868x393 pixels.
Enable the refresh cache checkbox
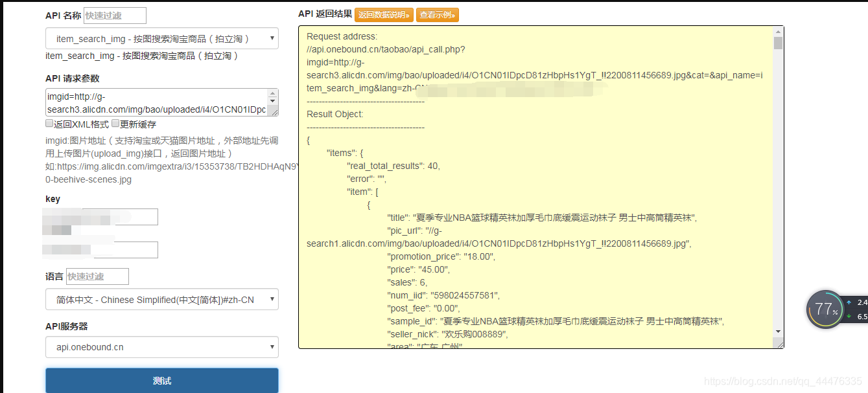coord(115,123)
